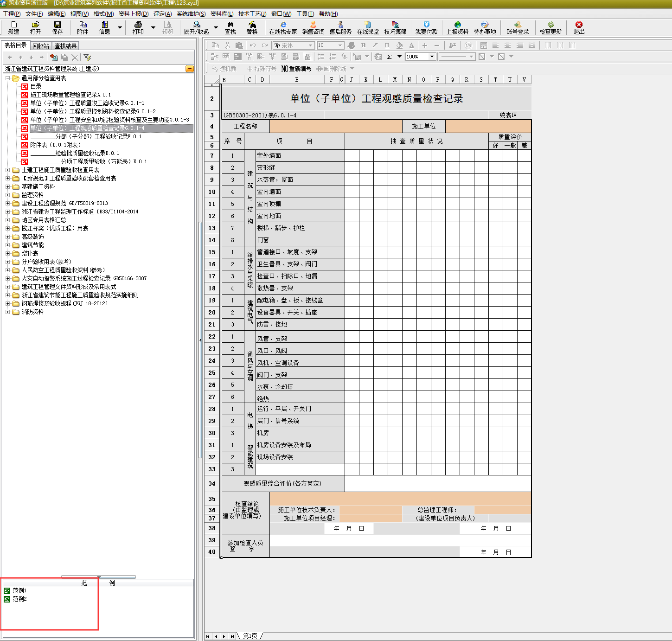672x641 pixels.
Task: Toggle bold formatting
Action: [363, 45]
